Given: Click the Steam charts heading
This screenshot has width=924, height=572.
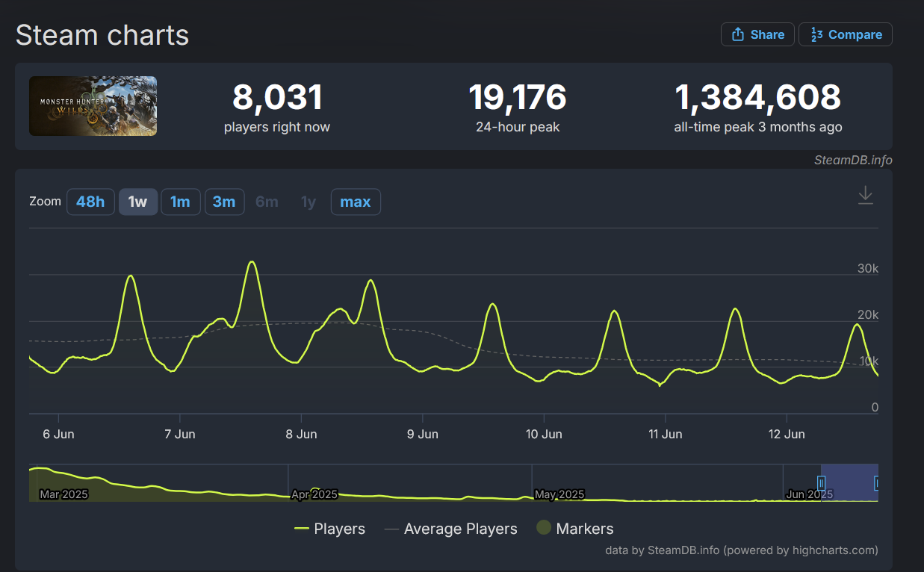Looking at the screenshot, I should tap(102, 35).
